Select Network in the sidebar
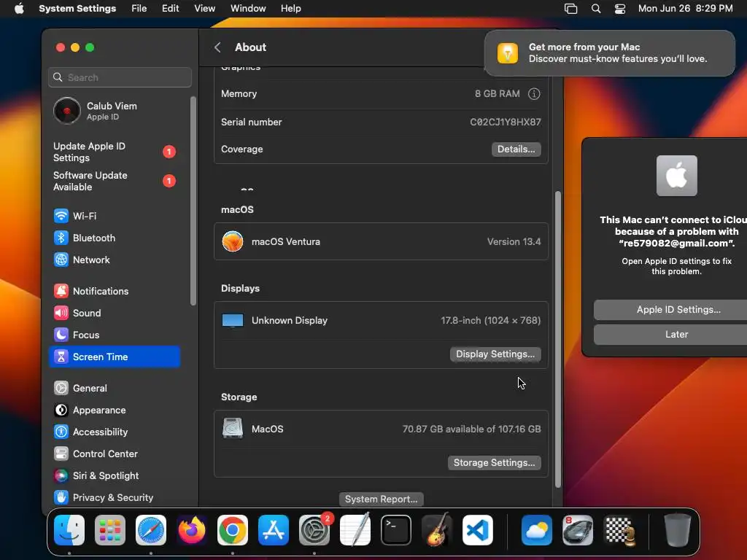747x560 pixels. (115, 260)
